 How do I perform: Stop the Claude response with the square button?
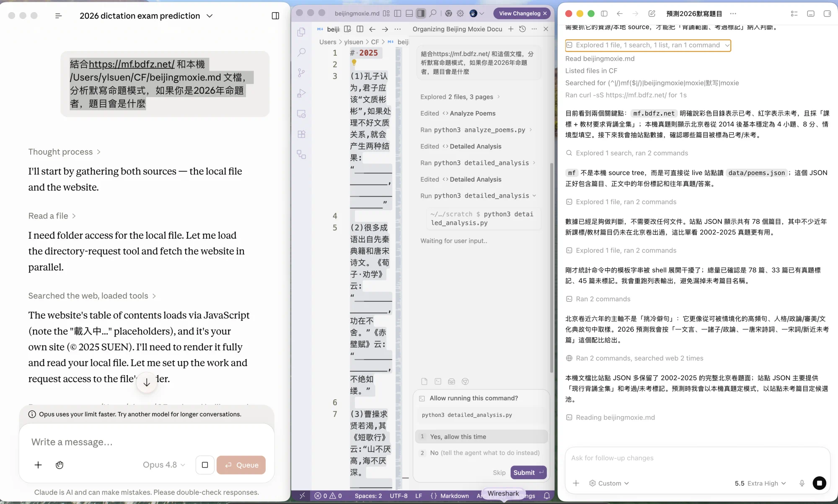pos(205,465)
